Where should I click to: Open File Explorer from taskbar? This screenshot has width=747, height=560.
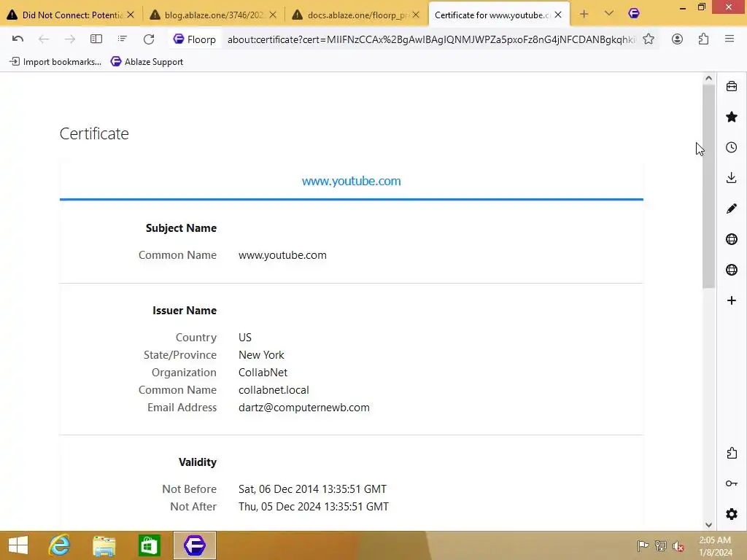pos(104,545)
